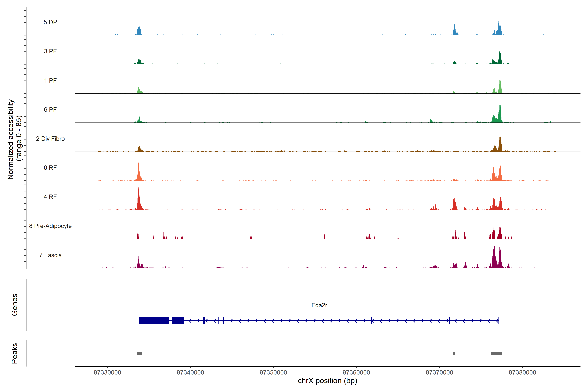
Task: Click the Genes panel label
Action: pyautogui.click(x=15, y=304)
